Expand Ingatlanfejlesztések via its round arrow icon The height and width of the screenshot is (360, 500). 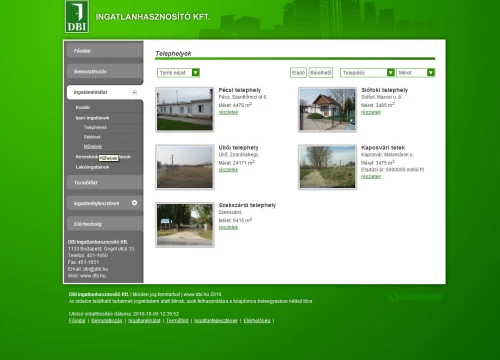tap(134, 203)
